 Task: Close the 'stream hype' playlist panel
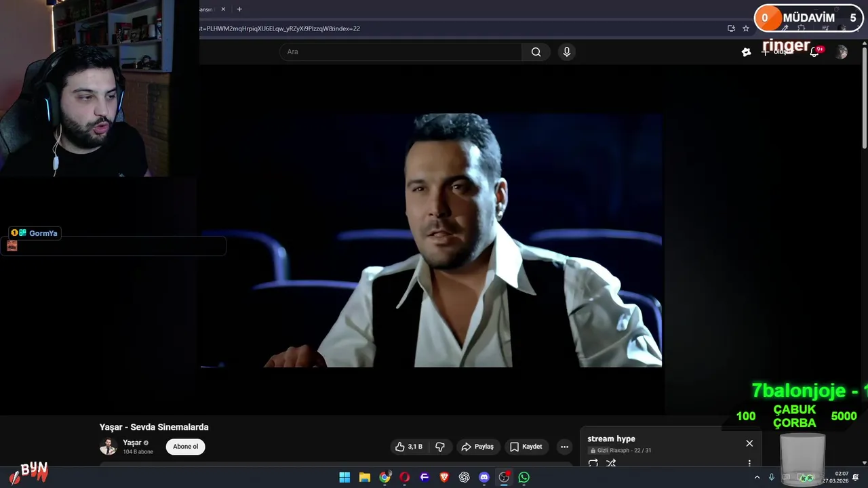749,443
